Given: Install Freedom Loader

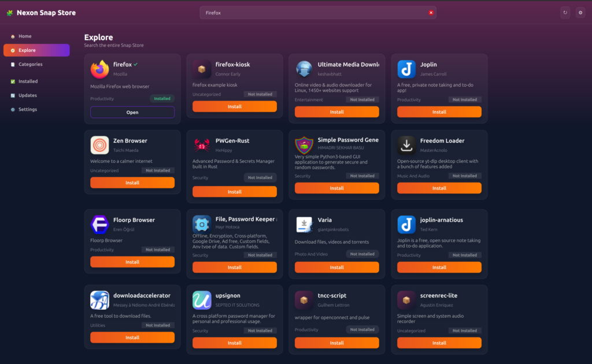Looking at the screenshot, I should point(439,188).
